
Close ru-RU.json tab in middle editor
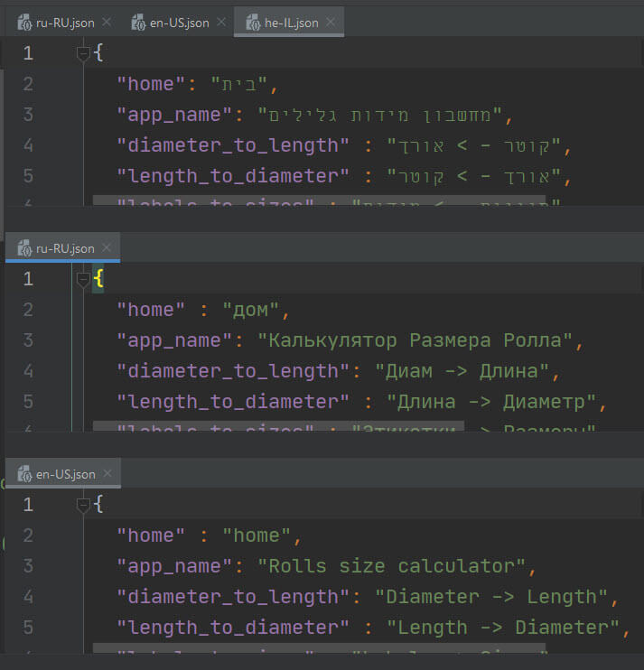[107, 247]
